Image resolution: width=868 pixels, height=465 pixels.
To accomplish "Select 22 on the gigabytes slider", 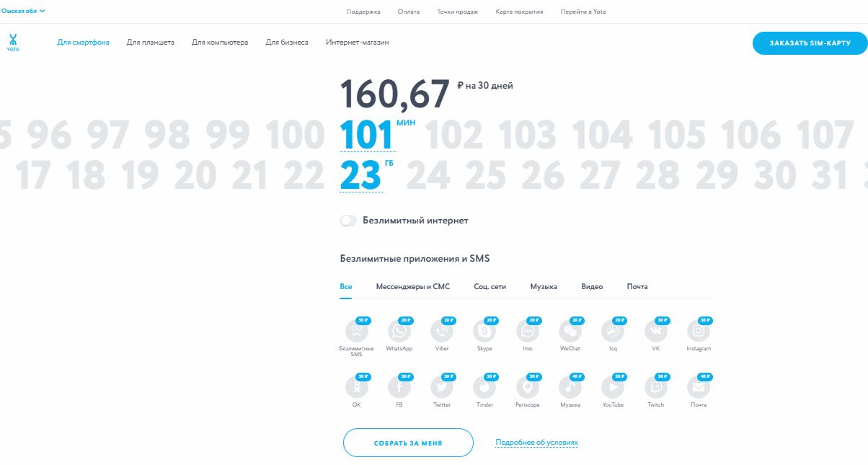I will [304, 175].
